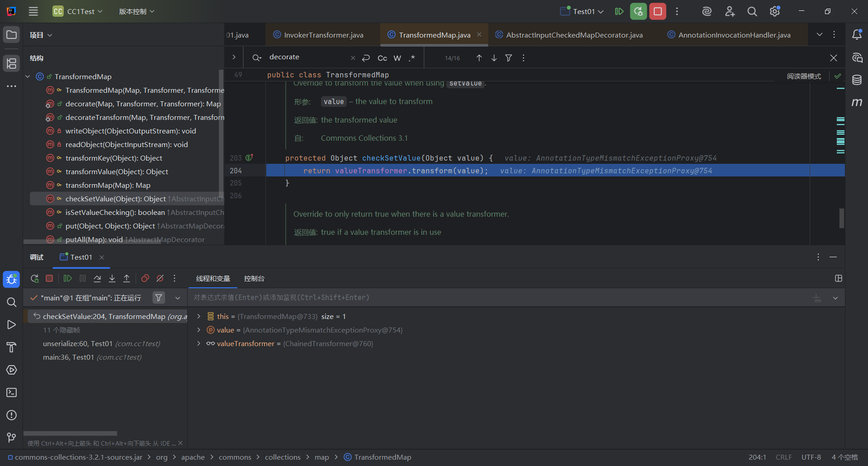This screenshot has height=466, width=868.
Task: Toggle match case (Cc) in search
Action: pyautogui.click(x=382, y=58)
